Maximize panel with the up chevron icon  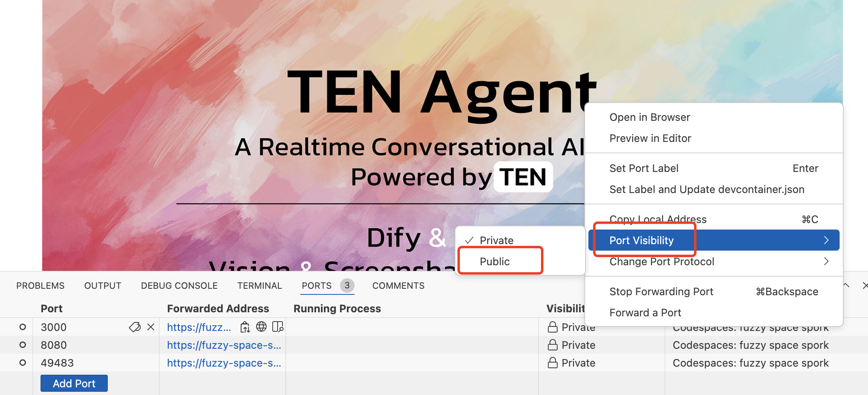click(846, 286)
